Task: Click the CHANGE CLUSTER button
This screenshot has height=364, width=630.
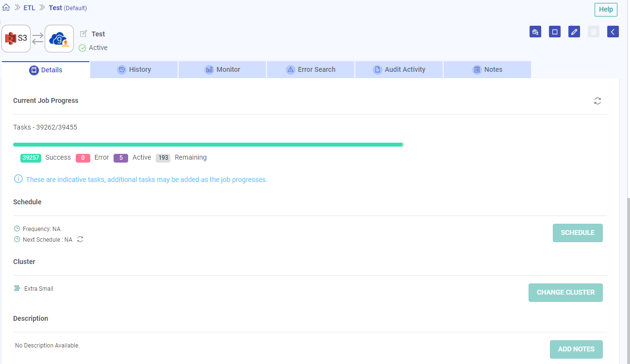Action: (565, 293)
